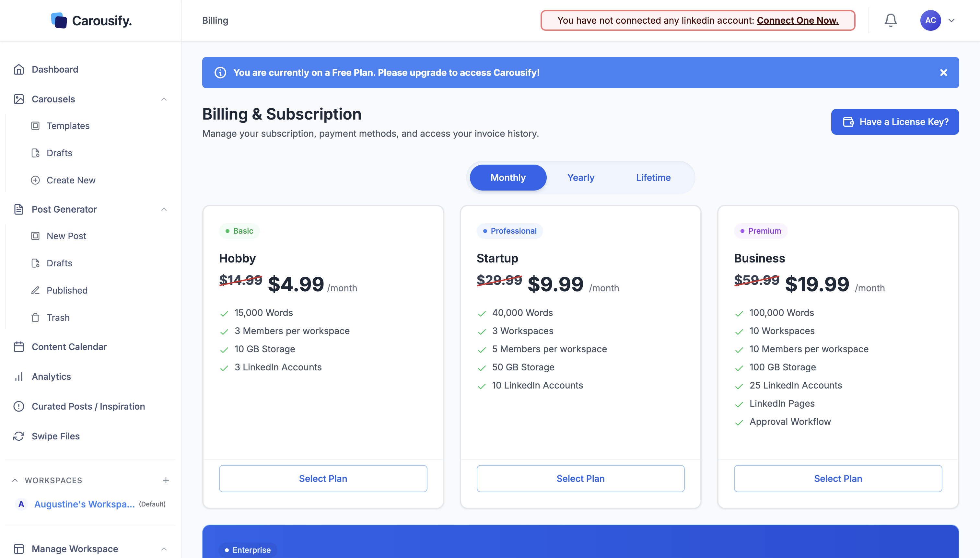
Task: Collapse the Post Generator section chevron
Action: pyautogui.click(x=164, y=209)
